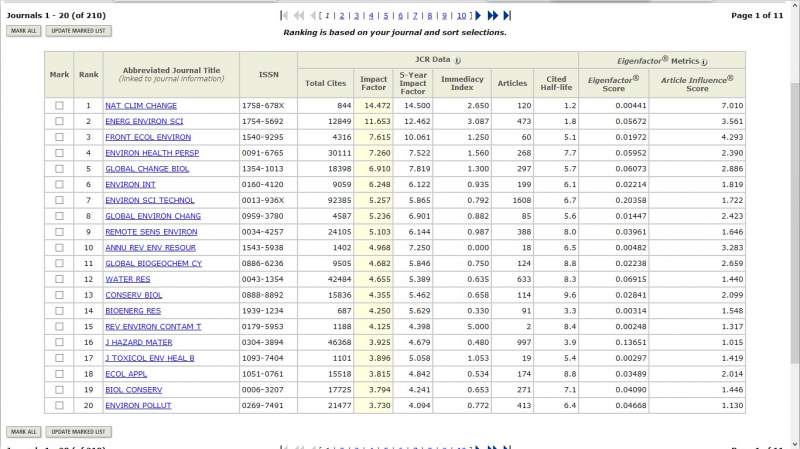Open CONSERV BIOL journal link
Screen dimensions: 800x449
[x=134, y=295]
